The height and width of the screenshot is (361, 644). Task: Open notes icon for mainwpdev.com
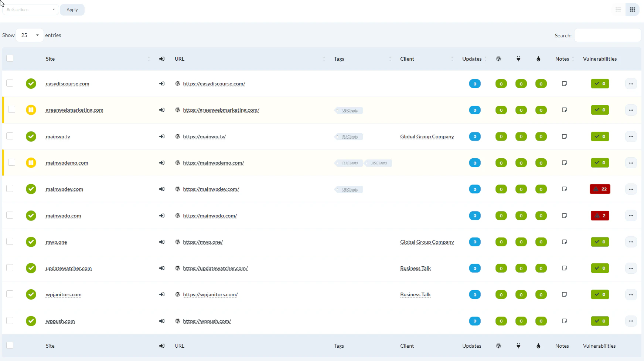565,189
